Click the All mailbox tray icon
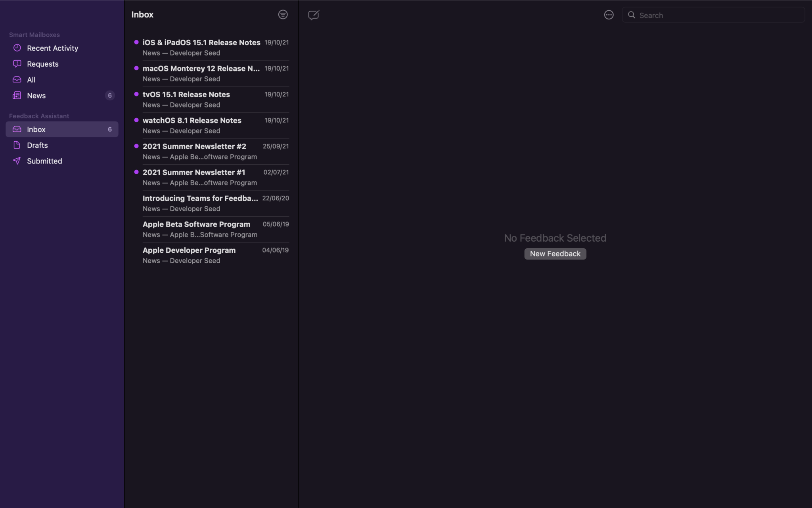This screenshot has height=508, width=812. click(x=17, y=80)
